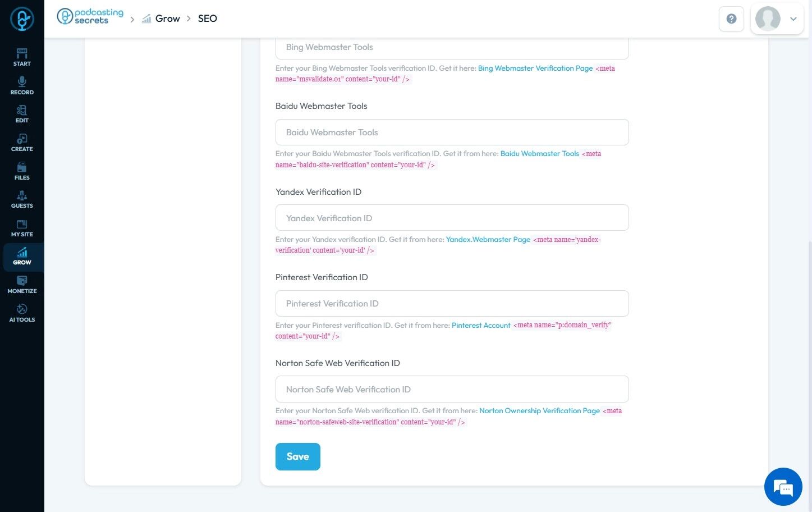This screenshot has height=512, width=812.
Task: Expand the user account dropdown arrow
Action: pyautogui.click(x=793, y=19)
